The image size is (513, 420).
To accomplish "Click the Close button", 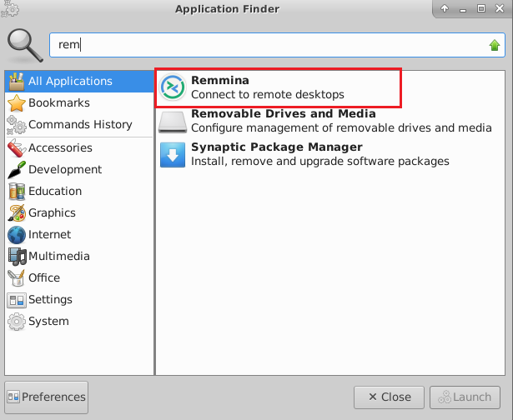I will [389, 397].
